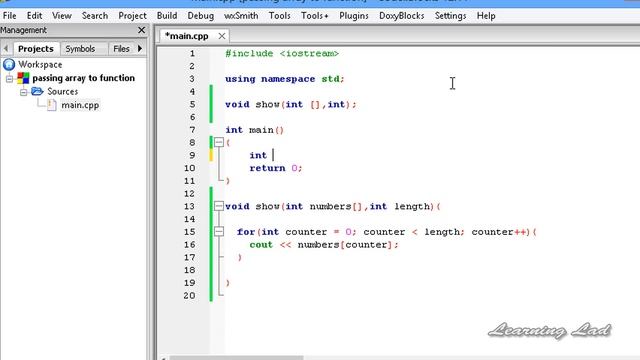Open the DoxyBlocks menu

pos(401,16)
